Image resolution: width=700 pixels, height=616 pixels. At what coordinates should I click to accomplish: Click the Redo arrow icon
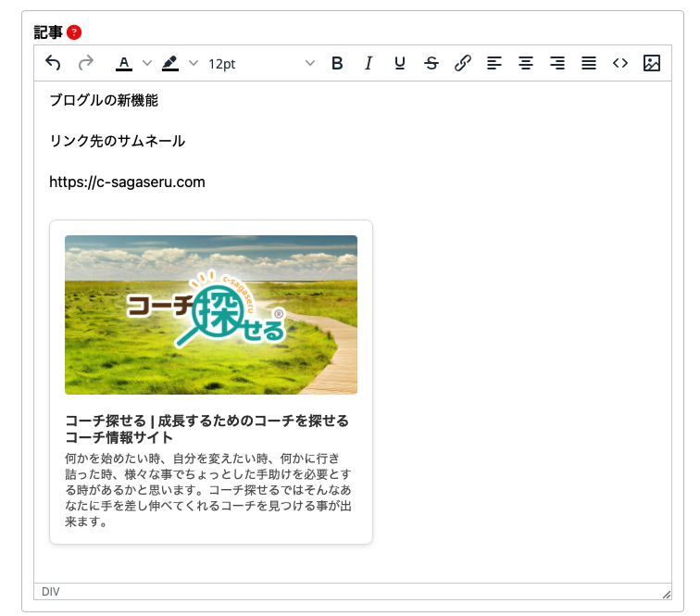point(86,63)
